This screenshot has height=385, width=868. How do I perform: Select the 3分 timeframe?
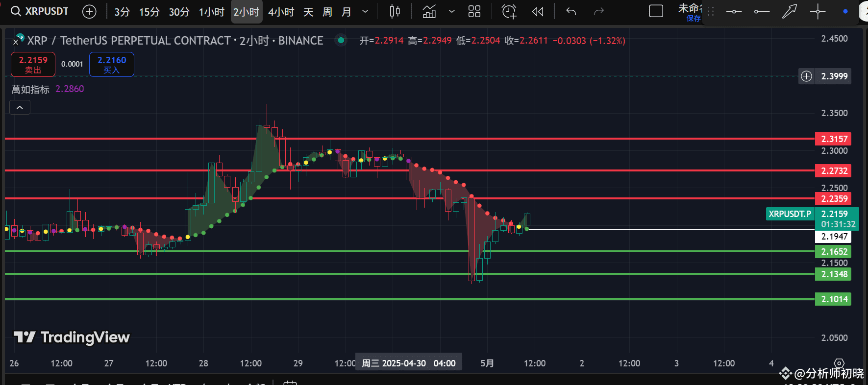click(x=122, y=12)
